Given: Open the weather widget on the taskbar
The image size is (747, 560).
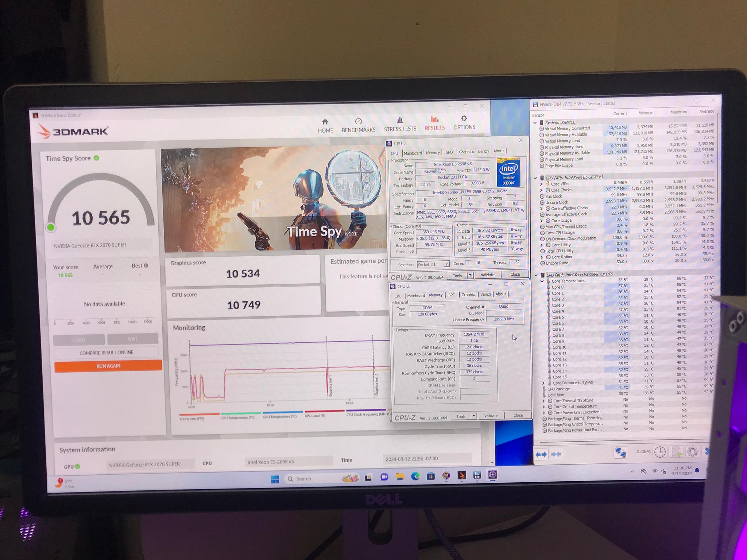Looking at the screenshot, I should [66, 483].
